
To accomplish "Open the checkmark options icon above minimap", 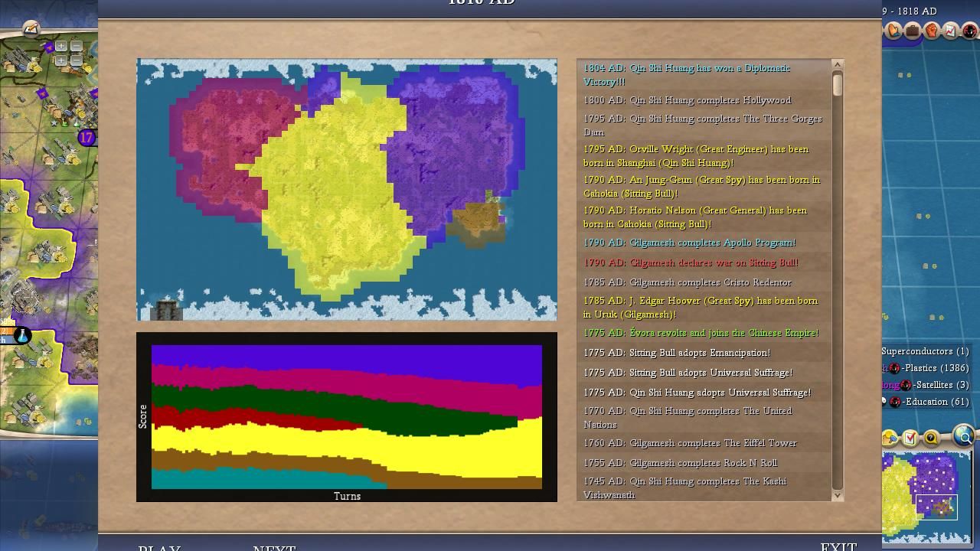I will coord(910,438).
